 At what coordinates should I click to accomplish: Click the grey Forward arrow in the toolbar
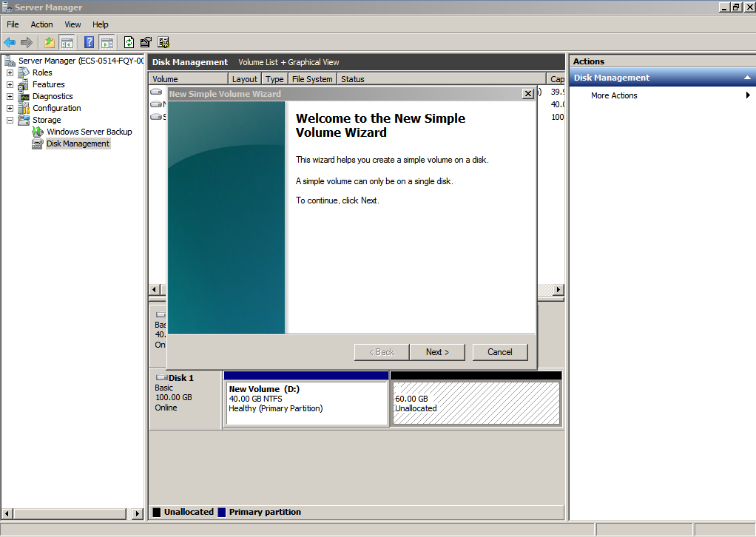(27, 42)
